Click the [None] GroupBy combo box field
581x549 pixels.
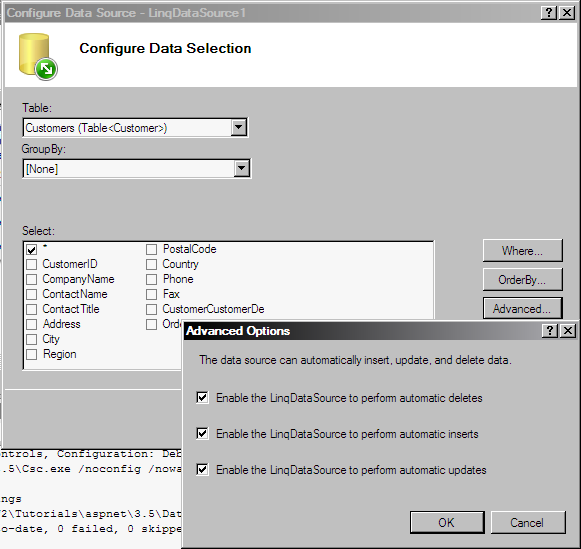pyautogui.click(x=137, y=169)
